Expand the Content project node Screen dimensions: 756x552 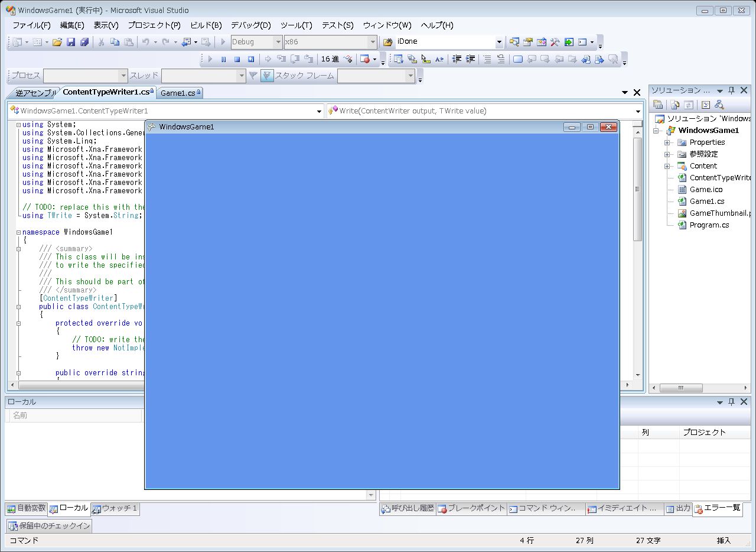click(667, 166)
